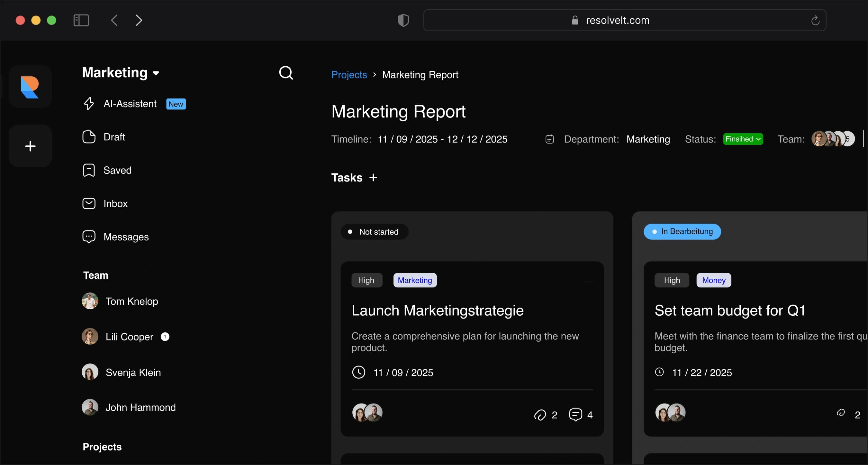Click the add Tasks plus icon

(373, 177)
